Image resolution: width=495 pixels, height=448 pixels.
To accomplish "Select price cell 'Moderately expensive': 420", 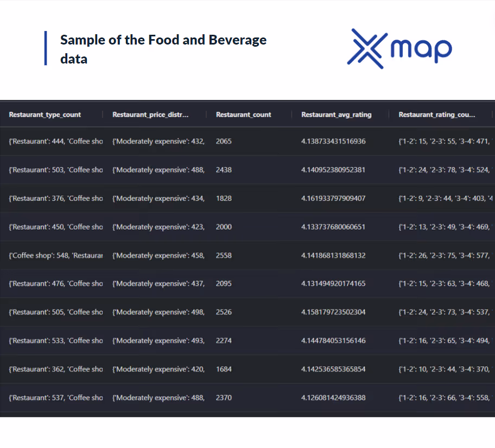I will click(158, 369).
